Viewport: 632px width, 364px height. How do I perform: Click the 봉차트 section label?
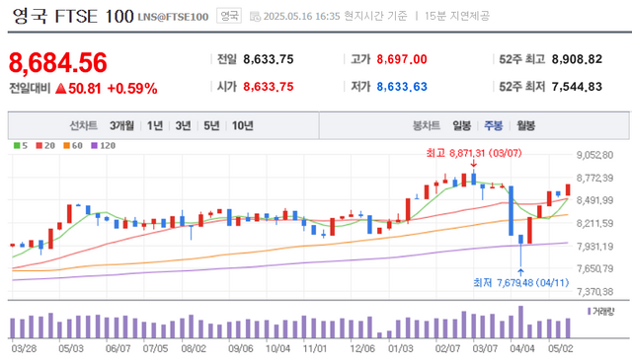coord(426,125)
